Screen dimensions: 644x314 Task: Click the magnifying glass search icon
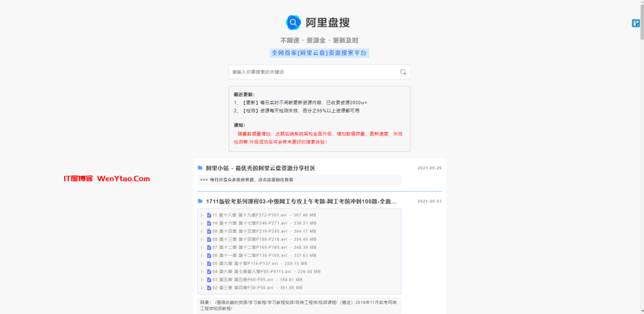pyautogui.click(x=403, y=72)
